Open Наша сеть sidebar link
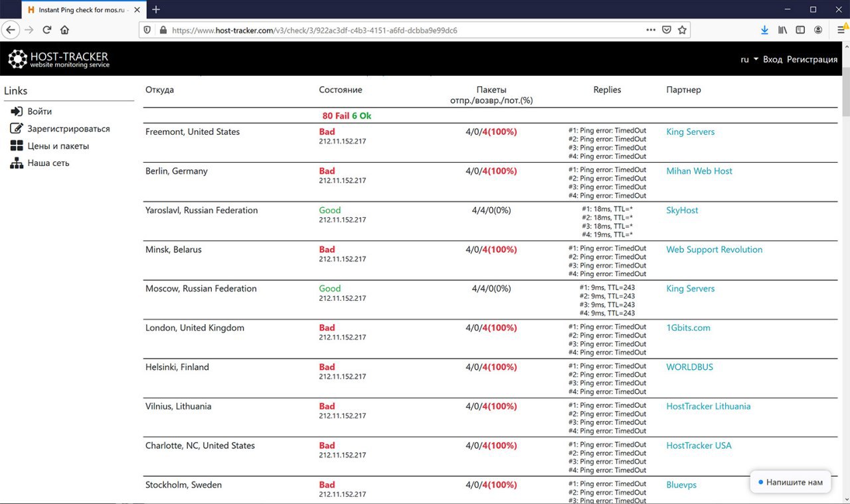Image resolution: width=850 pixels, height=504 pixels. [x=48, y=163]
